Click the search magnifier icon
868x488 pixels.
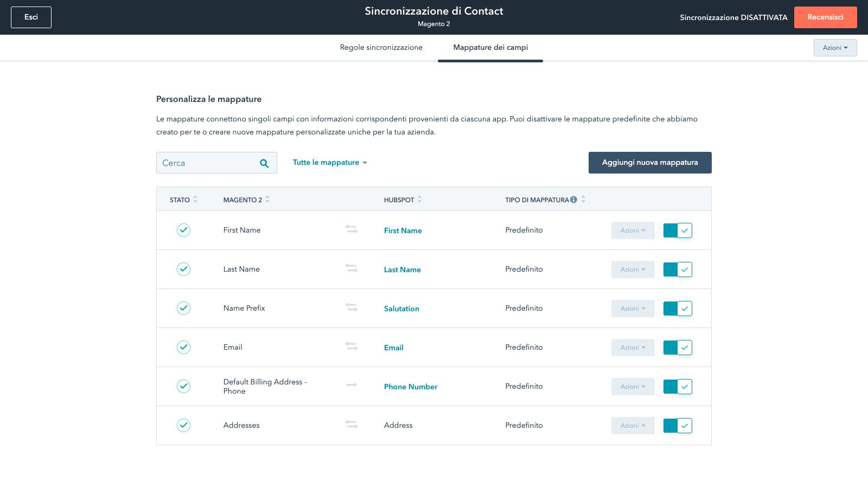(x=264, y=163)
